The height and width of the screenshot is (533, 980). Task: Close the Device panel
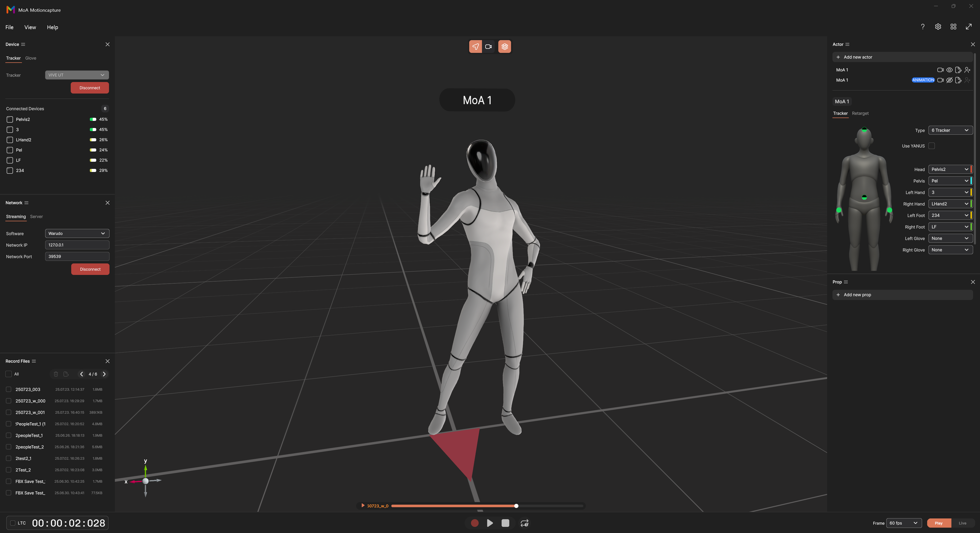[108, 44]
